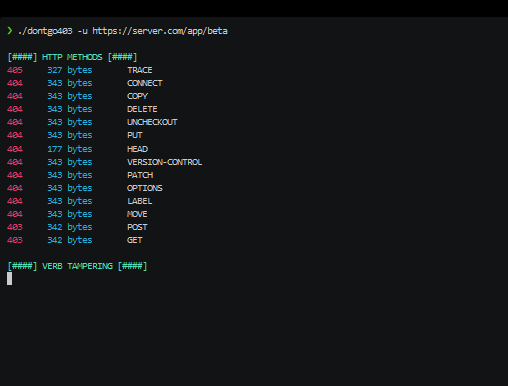Select the PATCH method name
This screenshot has height=386, width=508.
point(140,175)
